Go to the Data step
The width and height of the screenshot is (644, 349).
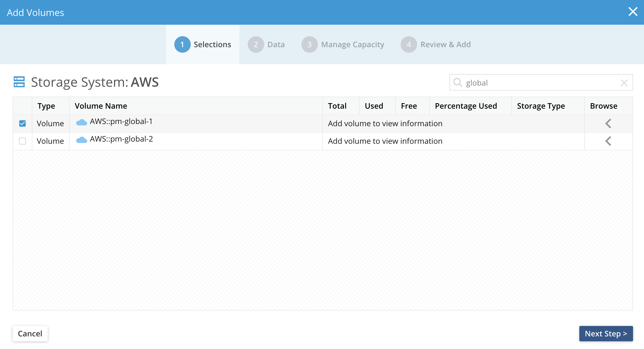(276, 44)
